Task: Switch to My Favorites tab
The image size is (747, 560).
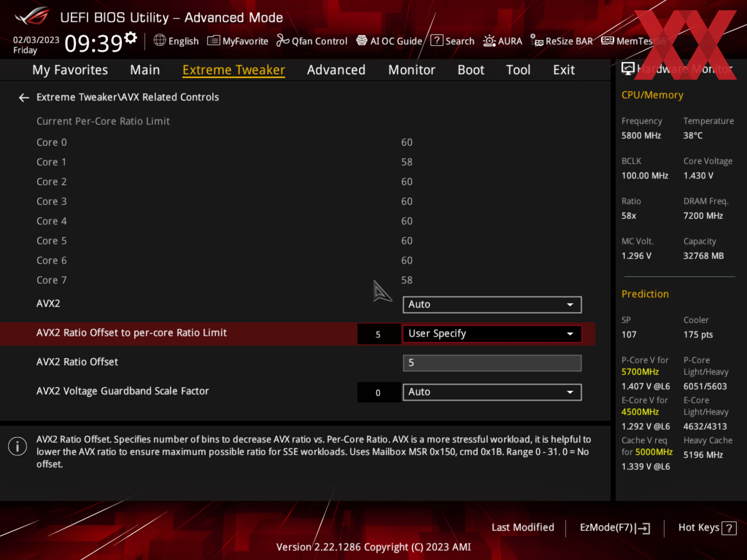Action: click(x=70, y=70)
